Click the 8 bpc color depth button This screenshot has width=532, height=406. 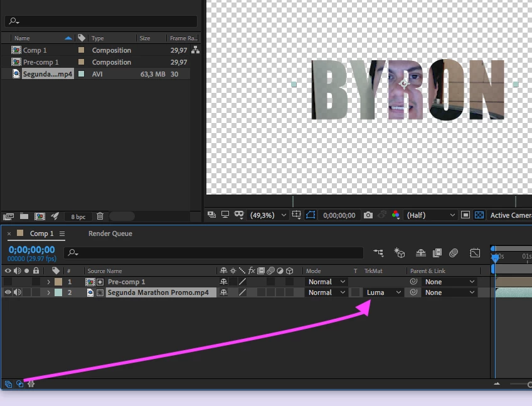pos(78,216)
